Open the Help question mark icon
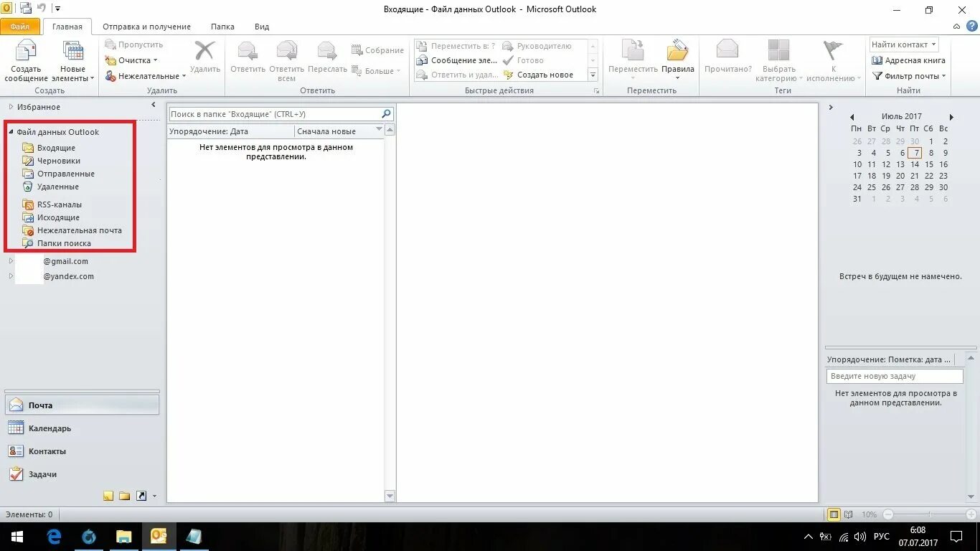The width and height of the screenshot is (980, 551). coord(971,27)
